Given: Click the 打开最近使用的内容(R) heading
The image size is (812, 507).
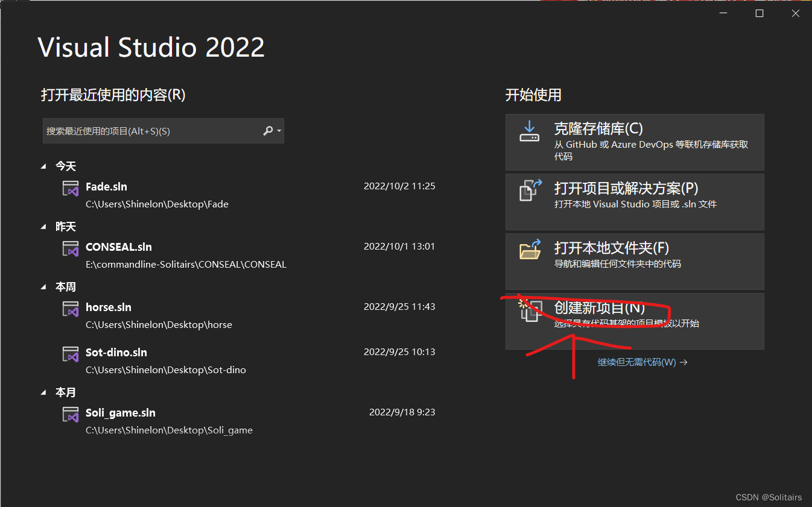Looking at the screenshot, I should tap(113, 95).
